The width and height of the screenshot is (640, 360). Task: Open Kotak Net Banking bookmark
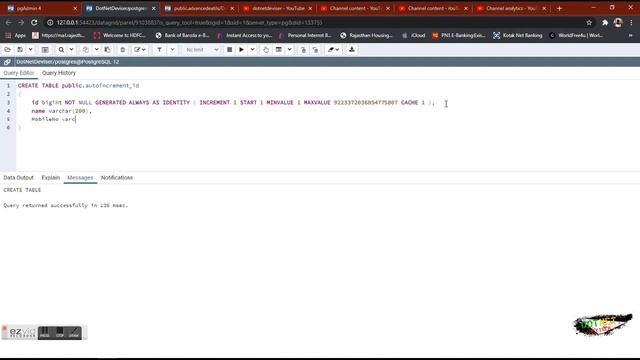518,36
